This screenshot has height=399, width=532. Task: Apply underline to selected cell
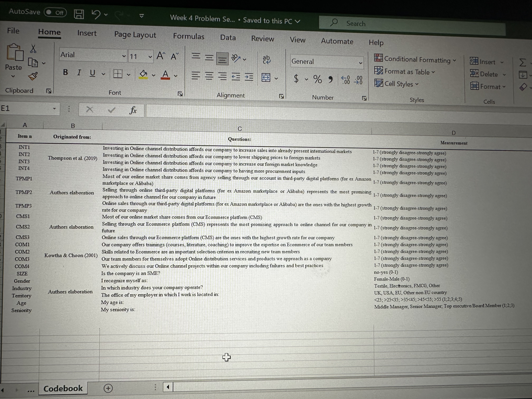pyautogui.click(x=92, y=73)
